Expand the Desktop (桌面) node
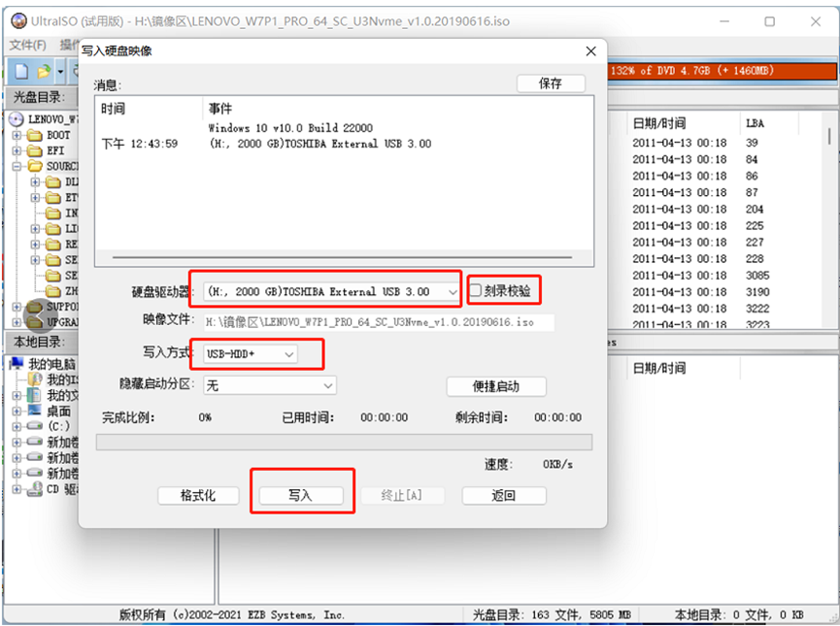Image resolution: width=840 pixels, height=626 pixels. tap(17, 411)
